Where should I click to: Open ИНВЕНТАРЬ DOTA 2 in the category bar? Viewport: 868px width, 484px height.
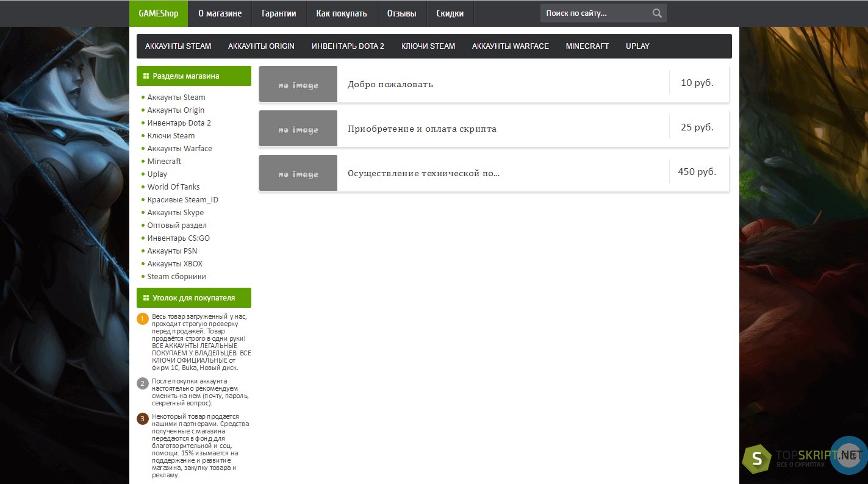[348, 46]
